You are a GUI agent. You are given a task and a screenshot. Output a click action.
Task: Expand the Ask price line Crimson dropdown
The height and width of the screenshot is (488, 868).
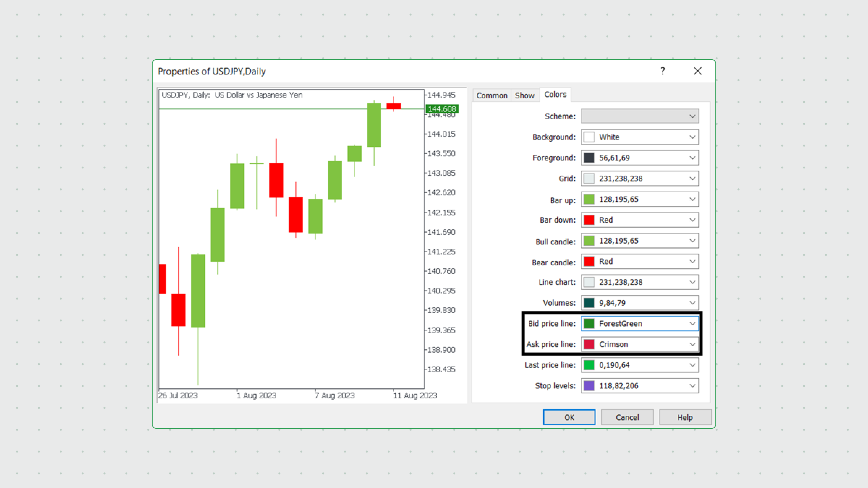[x=692, y=344]
